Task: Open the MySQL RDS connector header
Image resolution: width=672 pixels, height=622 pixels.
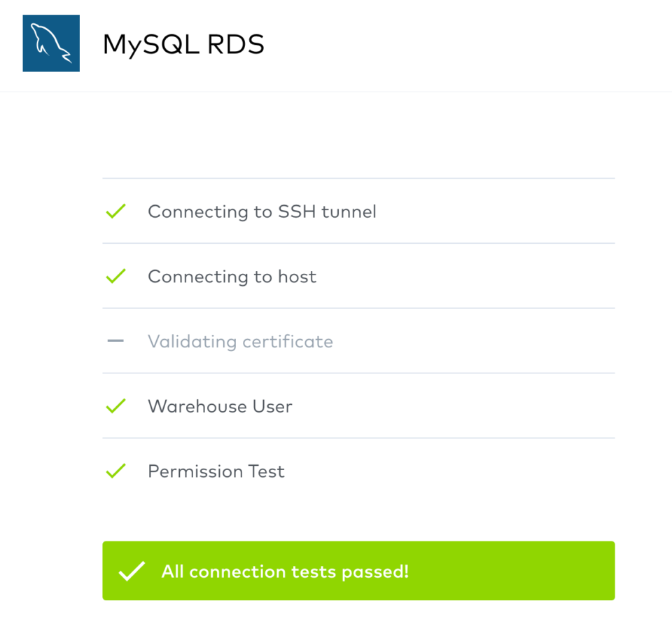Action: (x=183, y=43)
